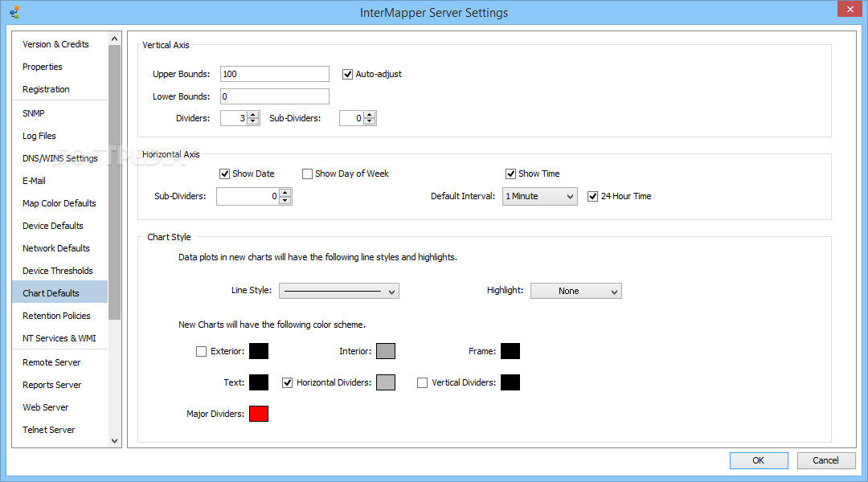Enable the Exterior color checkbox
The image size is (868, 482).
point(202,351)
